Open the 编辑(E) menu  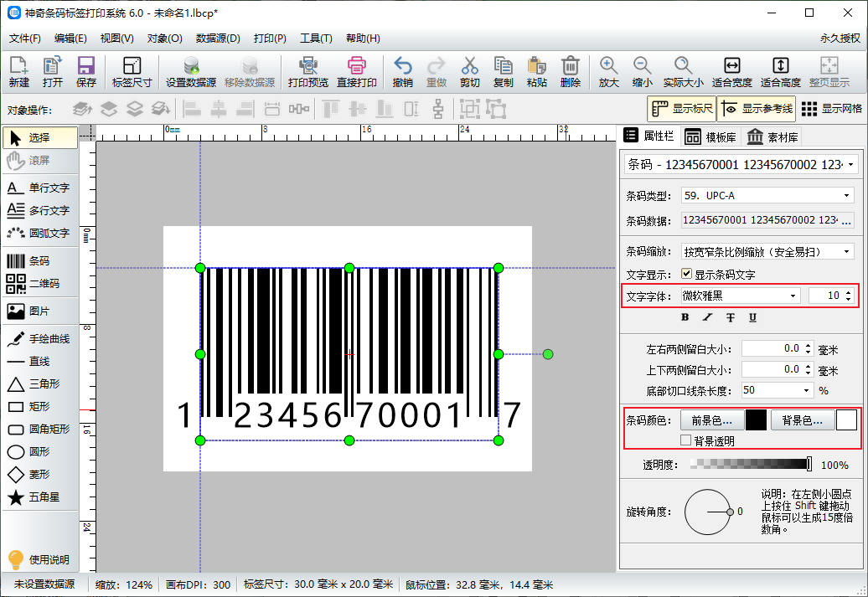[x=70, y=39]
